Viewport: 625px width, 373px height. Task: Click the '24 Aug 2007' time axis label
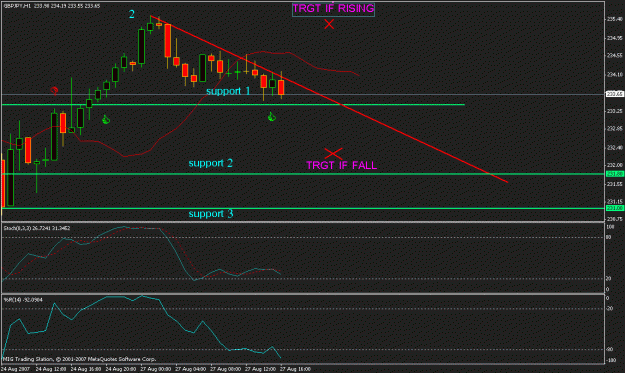point(15,369)
